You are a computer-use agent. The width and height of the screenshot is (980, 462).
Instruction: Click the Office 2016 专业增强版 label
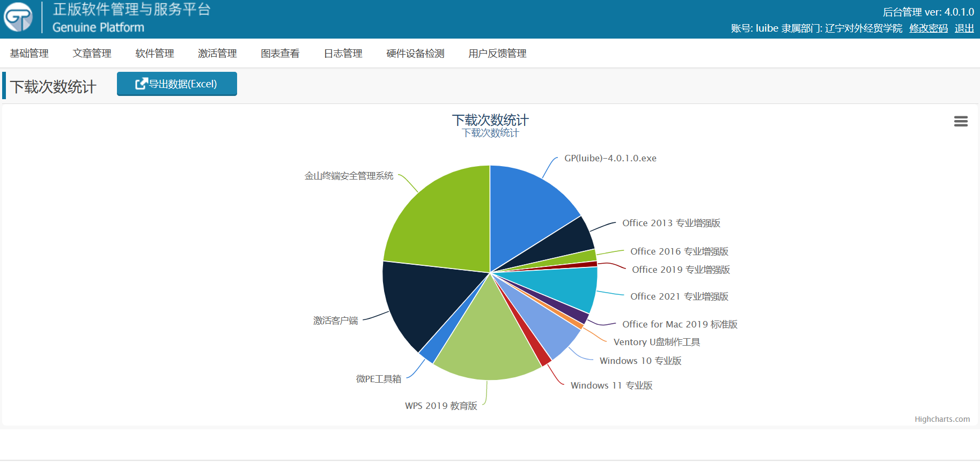pos(679,251)
